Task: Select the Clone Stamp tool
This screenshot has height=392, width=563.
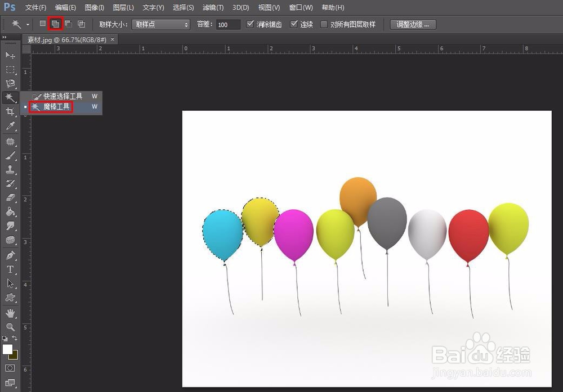Action: [10, 169]
